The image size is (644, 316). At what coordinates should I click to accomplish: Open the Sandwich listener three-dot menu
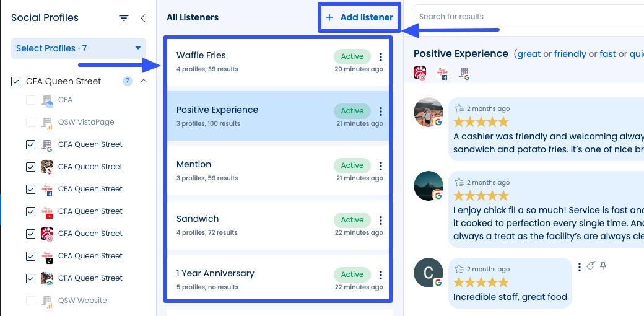pos(381,221)
